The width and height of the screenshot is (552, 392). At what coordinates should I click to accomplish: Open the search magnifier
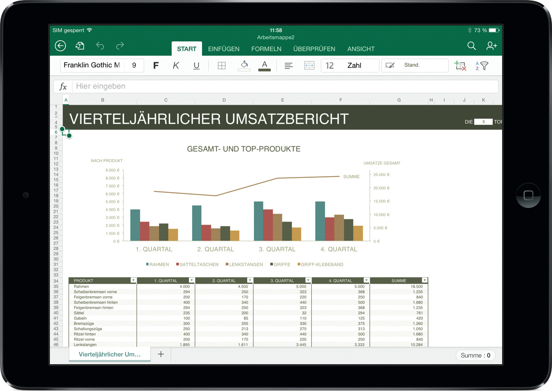tap(472, 45)
